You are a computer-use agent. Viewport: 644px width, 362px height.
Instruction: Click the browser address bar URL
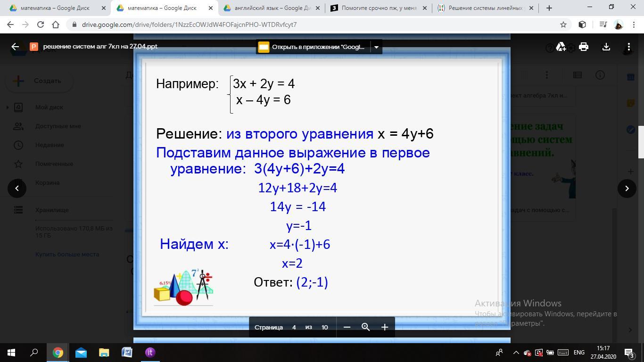coord(189,25)
